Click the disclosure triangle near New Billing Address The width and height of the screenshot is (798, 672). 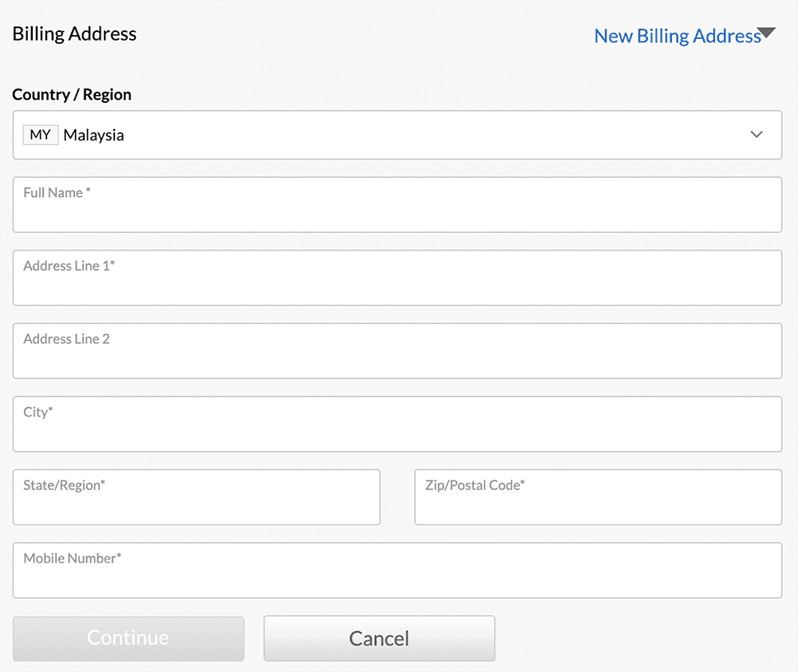767,33
